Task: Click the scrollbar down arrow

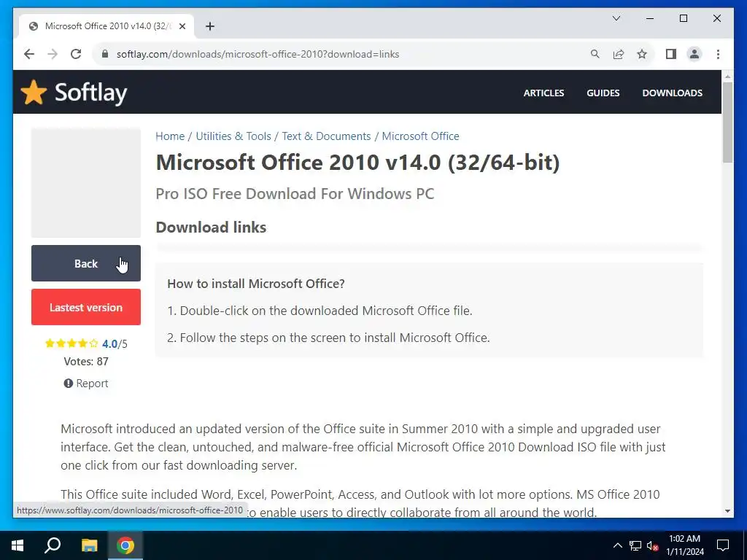Action: tap(727, 511)
